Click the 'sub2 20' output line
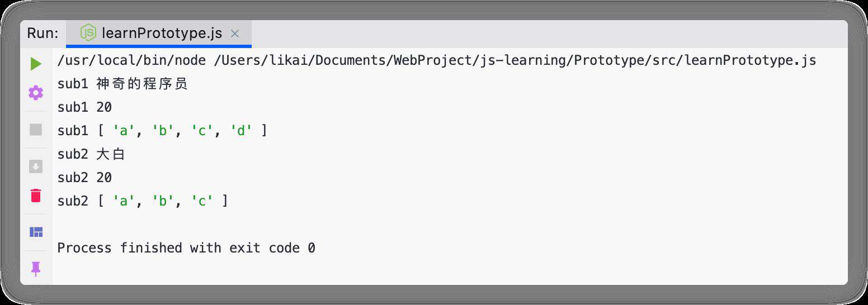 coord(84,178)
